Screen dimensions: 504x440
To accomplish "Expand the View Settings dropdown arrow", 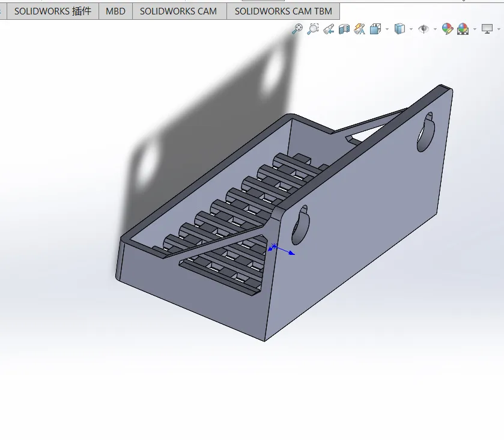I will (499, 29).
